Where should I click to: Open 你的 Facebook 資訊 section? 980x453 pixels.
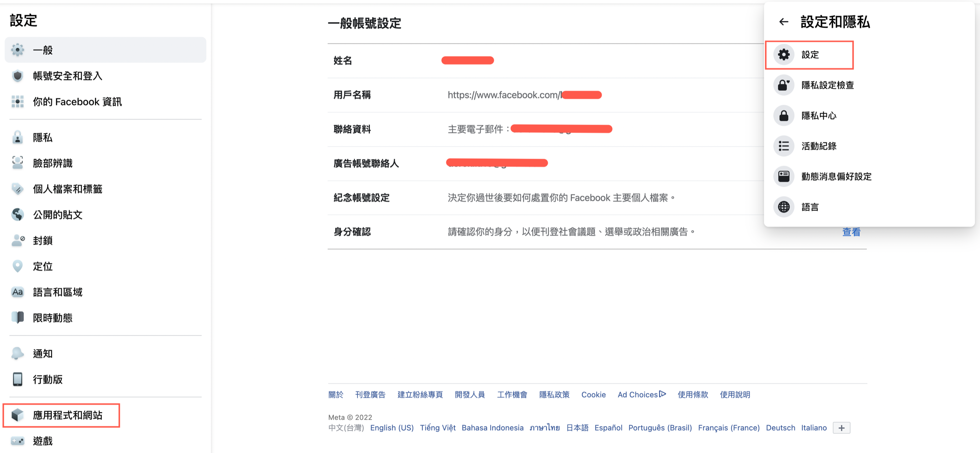tap(105, 101)
